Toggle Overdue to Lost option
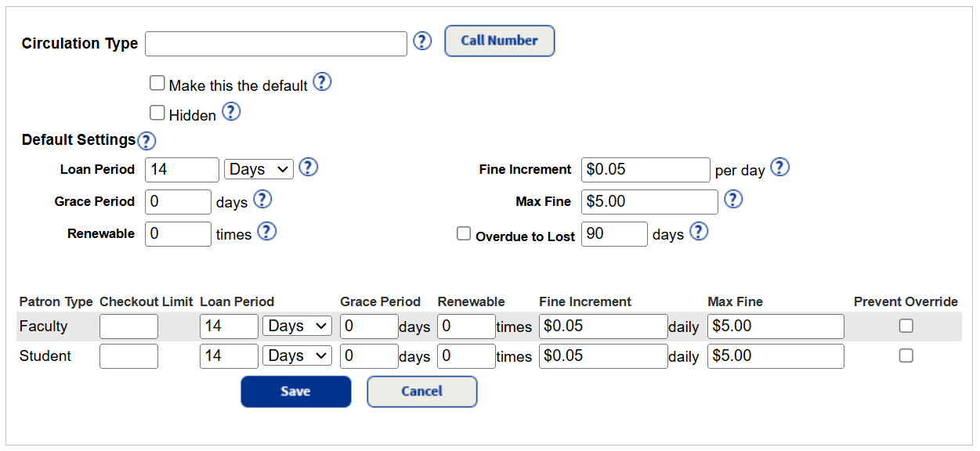The image size is (980, 451). point(462,233)
